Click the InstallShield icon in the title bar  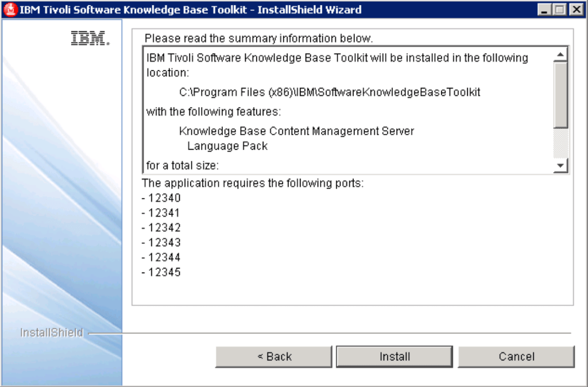point(10,9)
